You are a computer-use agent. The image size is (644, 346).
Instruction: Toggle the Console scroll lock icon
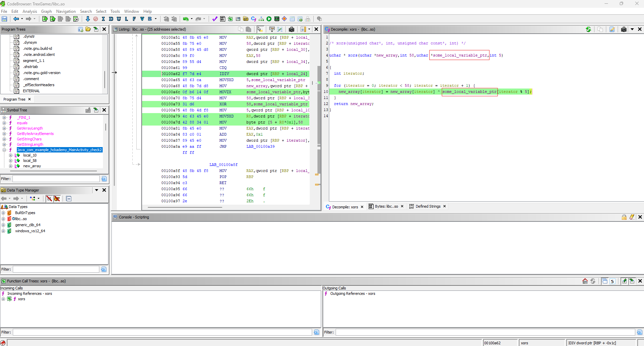tap(624, 217)
